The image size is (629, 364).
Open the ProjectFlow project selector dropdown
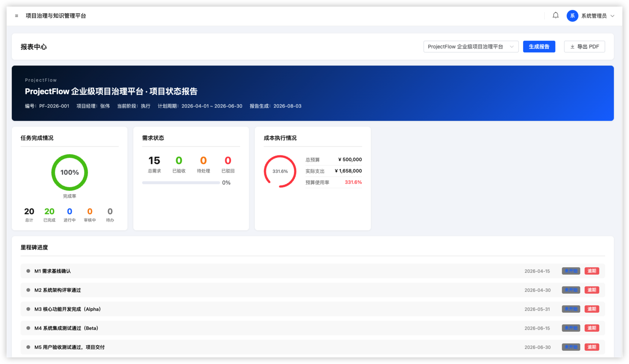[471, 47]
